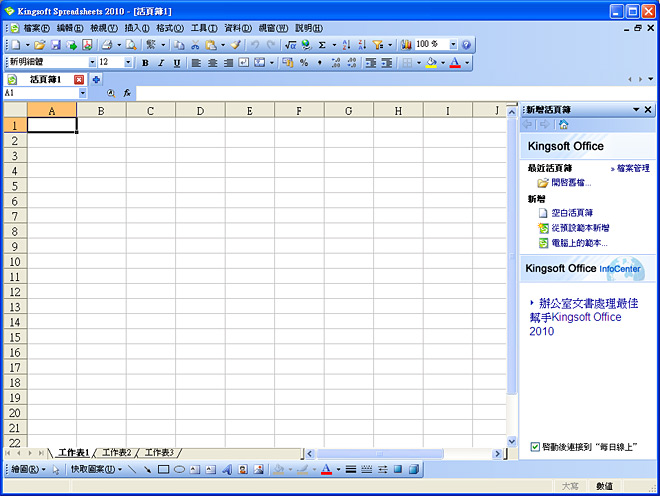Insert a formula with the square root icon
The height and width of the screenshot is (496, 660).
[290, 45]
